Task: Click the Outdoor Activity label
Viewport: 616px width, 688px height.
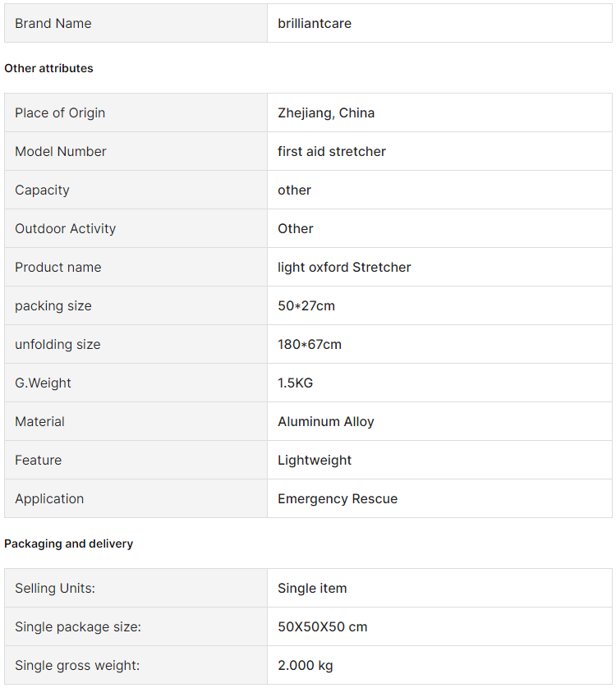Action: click(x=66, y=228)
